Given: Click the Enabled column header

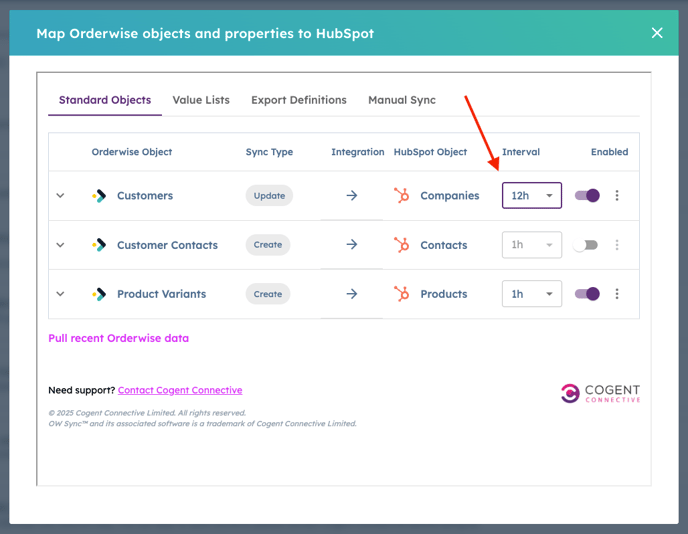Looking at the screenshot, I should [609, 152].
